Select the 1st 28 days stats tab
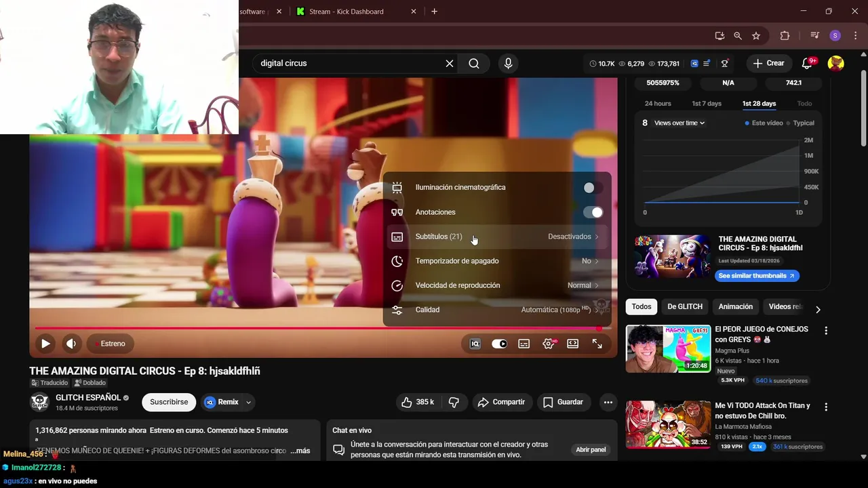The width and height of the screenshot is (868, 488). coord(759,104)
